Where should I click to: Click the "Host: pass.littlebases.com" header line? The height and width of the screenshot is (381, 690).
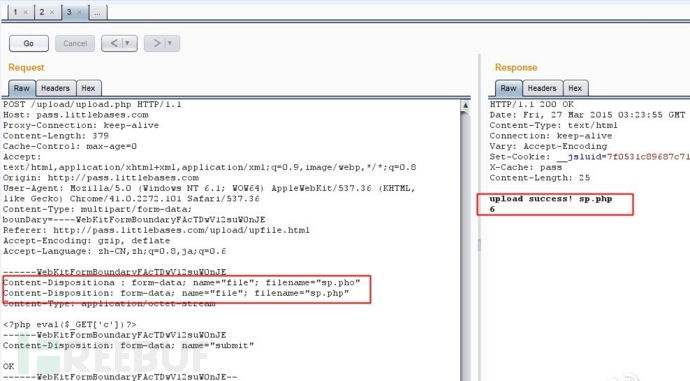click(x=76, y=115)
